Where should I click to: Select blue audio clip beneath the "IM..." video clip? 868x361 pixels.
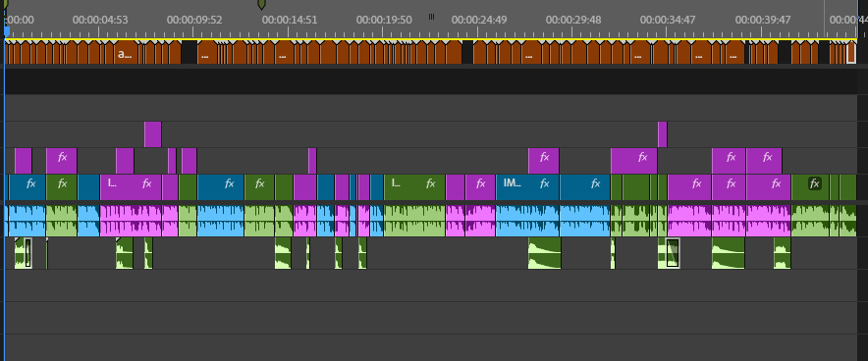527,221
